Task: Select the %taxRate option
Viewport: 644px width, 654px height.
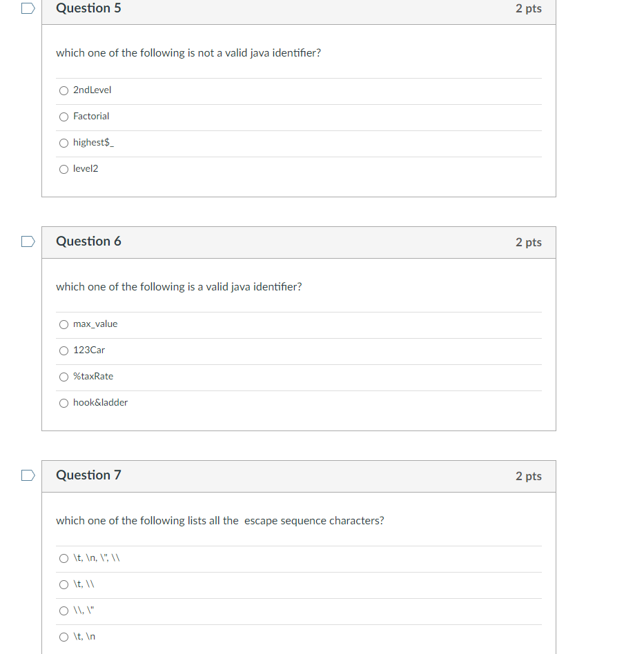Action: click(x=64, y=377)
